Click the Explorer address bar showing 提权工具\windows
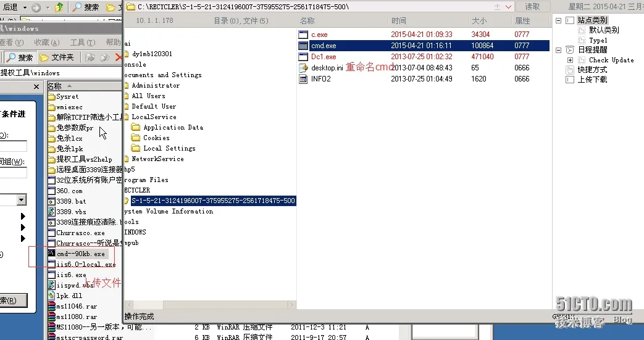This screenshot has height=340, width=644. pos(61,73)
